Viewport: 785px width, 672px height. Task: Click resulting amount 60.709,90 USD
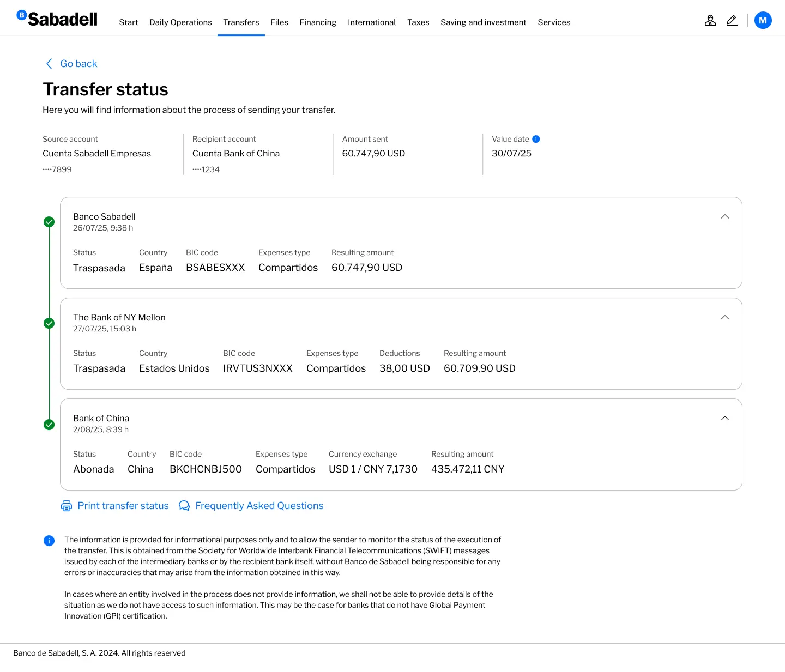tap(479, 368)
